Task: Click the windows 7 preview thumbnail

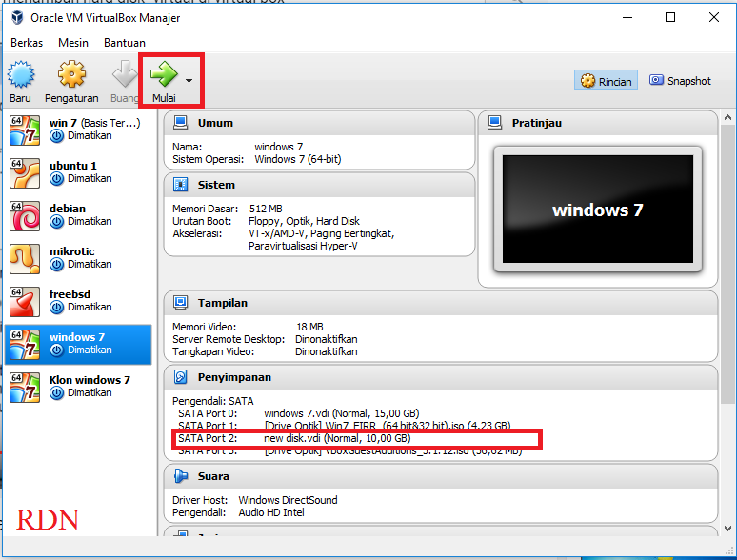Action: (x=597, y=210)
